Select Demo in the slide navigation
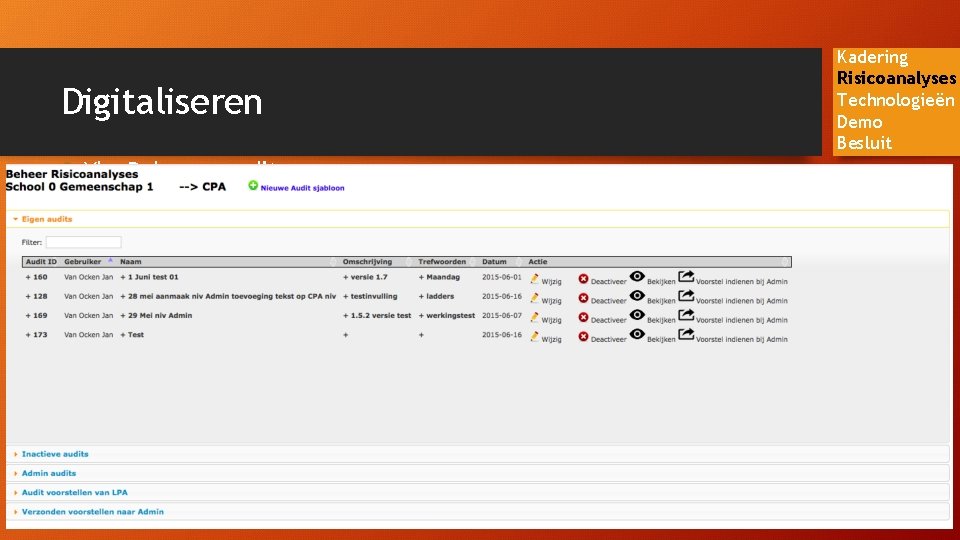Screen dimensions: 960x540 860,122
